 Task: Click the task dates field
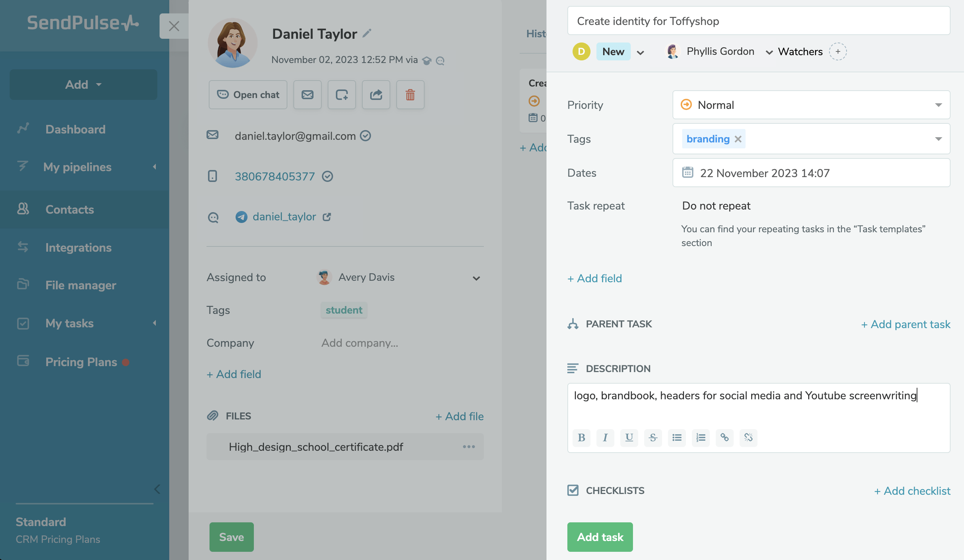click(x=811, y=173)
